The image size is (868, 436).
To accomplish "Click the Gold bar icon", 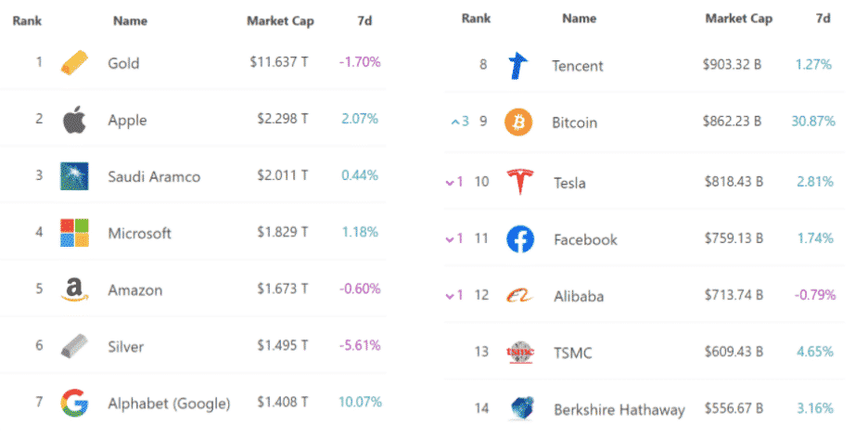I will pos(74,63).
